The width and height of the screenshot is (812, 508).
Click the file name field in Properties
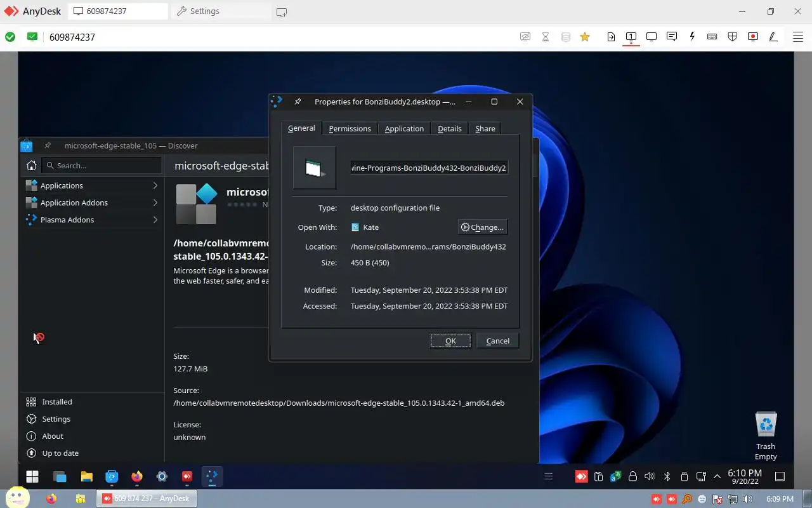[429, 168]
